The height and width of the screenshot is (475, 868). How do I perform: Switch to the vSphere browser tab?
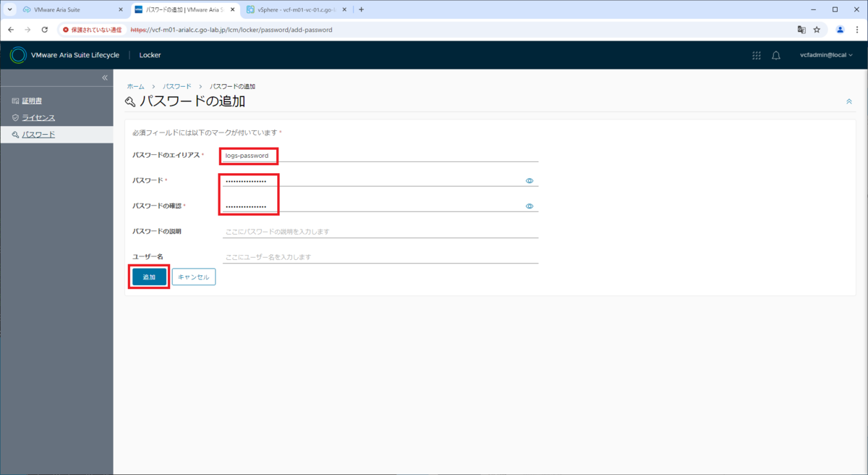tap(297, 9)
